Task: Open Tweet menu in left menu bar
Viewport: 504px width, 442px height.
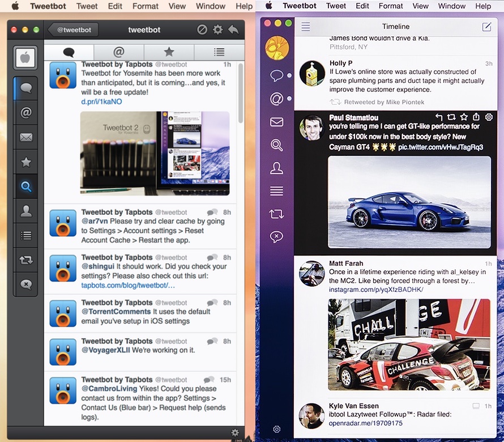Action: [x=87, y=6]
